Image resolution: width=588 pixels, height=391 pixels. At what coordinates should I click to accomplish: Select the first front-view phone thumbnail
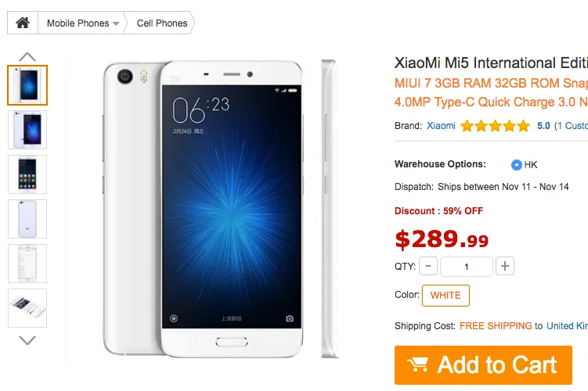[x=27, y=85]
